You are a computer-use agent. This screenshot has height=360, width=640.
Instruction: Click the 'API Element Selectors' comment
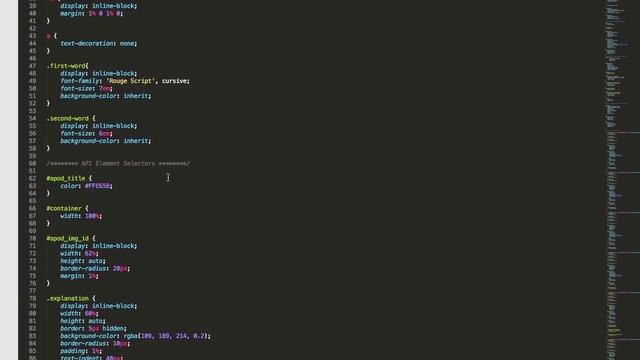pyautogui.click(x=118, y=163)
